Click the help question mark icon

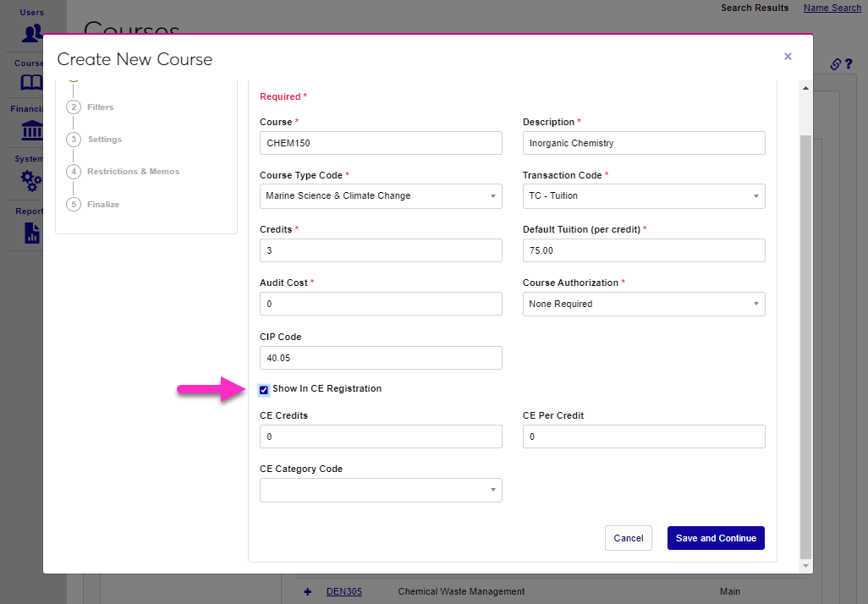pyautogui.click(x=848, y=64)
